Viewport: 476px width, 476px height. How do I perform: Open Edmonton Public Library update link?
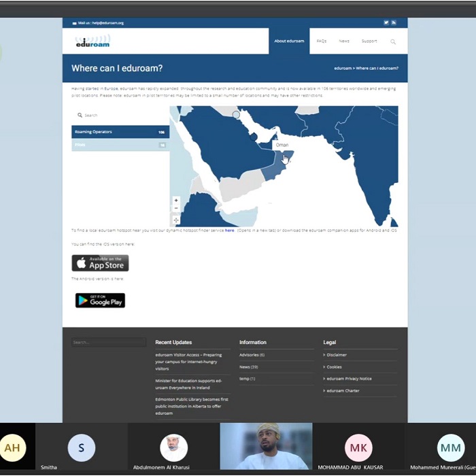192,406
